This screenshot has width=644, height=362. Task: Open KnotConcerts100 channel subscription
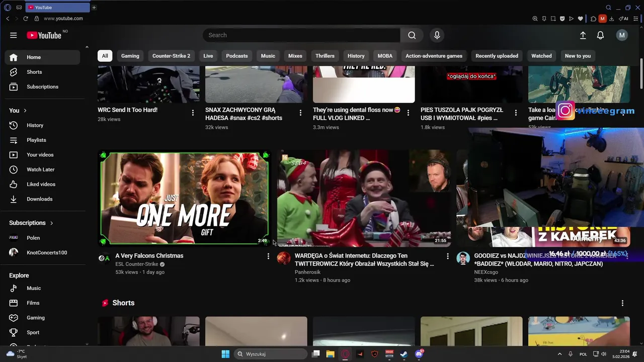tap(42, 252)
